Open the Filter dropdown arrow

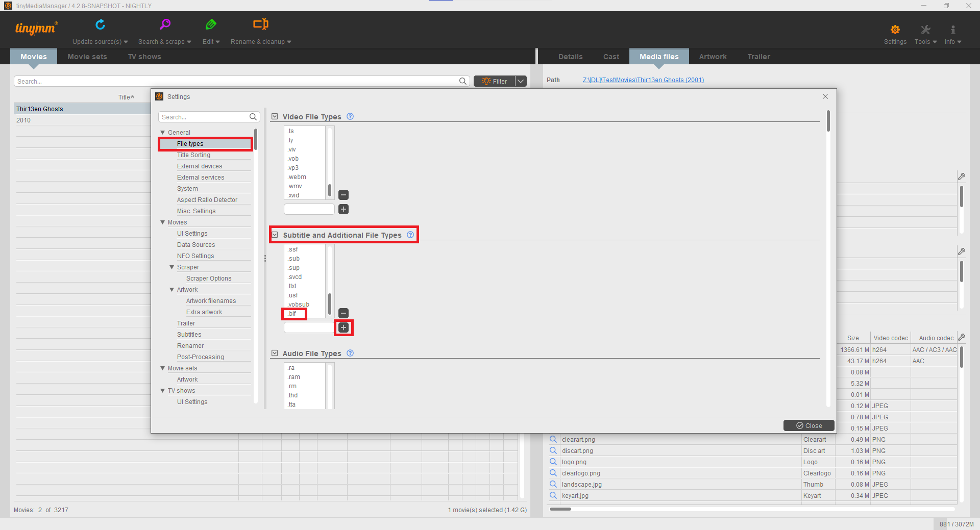pyautogui.click(x=520, y=81)
